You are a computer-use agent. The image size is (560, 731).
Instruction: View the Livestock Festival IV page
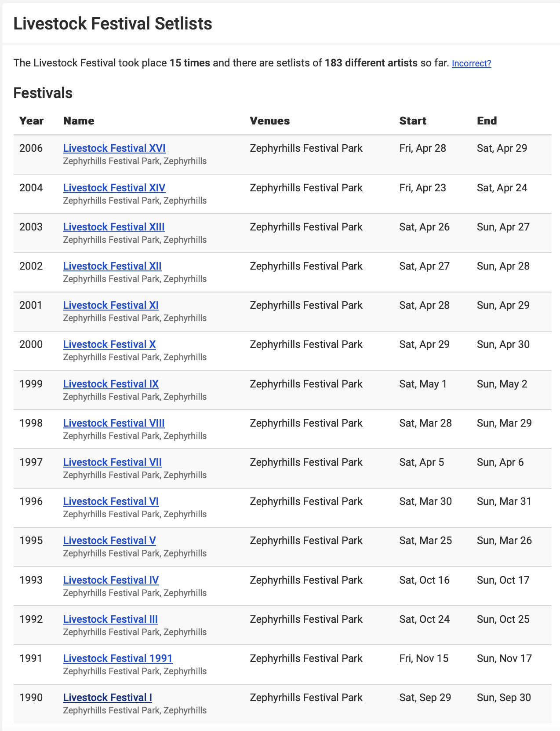tap(111, 580)
